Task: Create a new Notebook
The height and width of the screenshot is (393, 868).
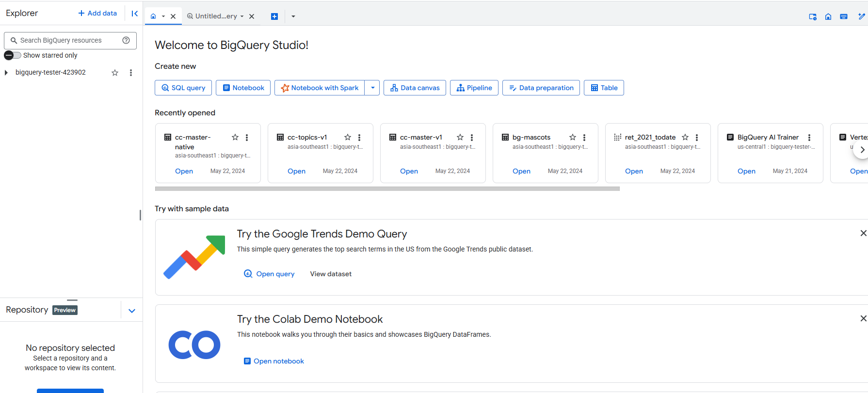Action: 243,88
